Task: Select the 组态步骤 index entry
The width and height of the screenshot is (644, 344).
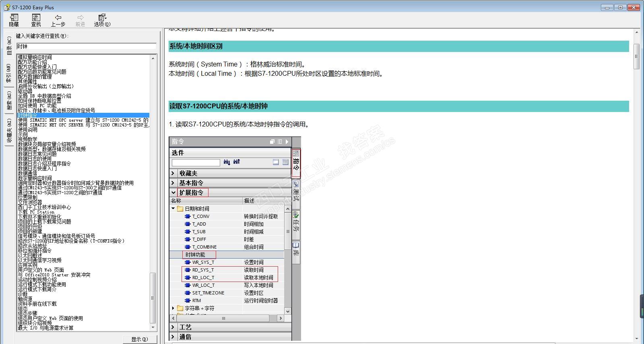Action: [x=27, y=313]
